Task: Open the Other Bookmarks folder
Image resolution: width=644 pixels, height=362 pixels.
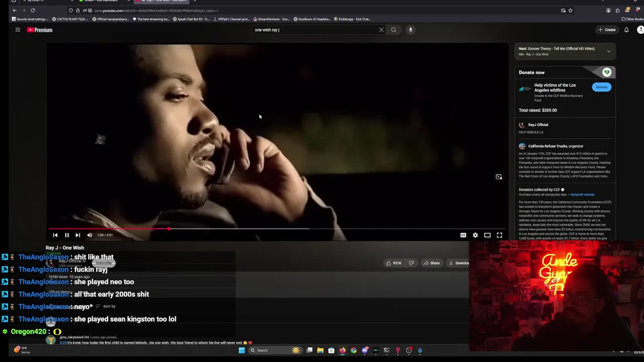Action: 633,19
